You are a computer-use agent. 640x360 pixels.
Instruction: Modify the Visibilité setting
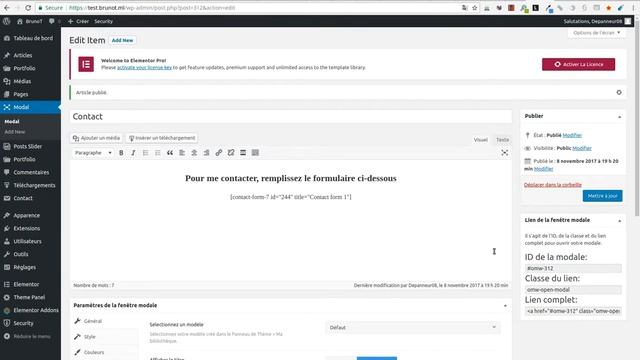point(582,148)
